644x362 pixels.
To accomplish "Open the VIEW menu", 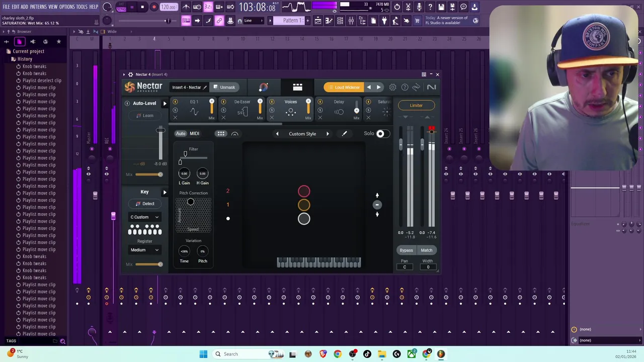I will coord(52,7).
